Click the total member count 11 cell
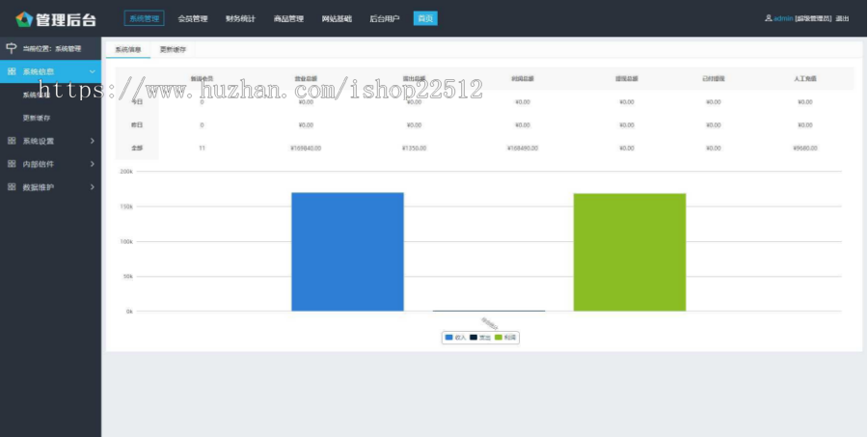Screen dimensions: 868x437 point(202,149)
